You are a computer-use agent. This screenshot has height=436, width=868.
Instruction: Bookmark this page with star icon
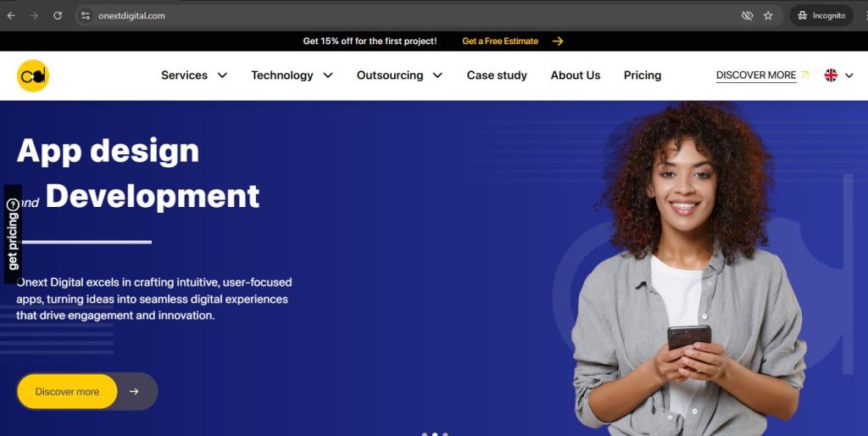tap(768, 15)
